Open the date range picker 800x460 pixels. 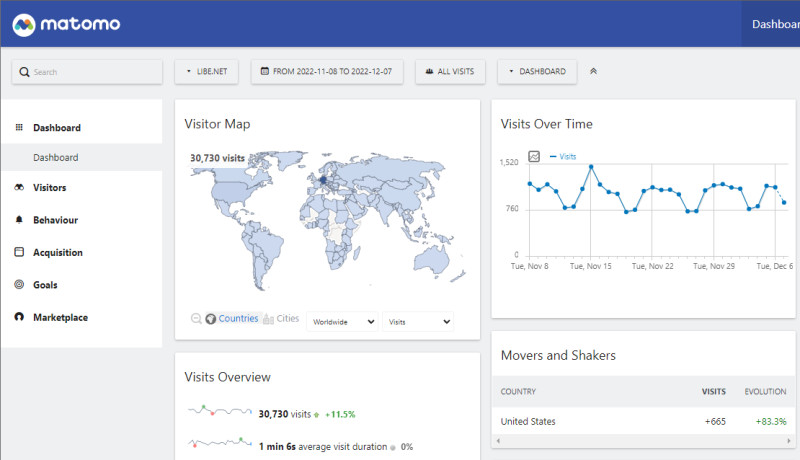[327, 72]
